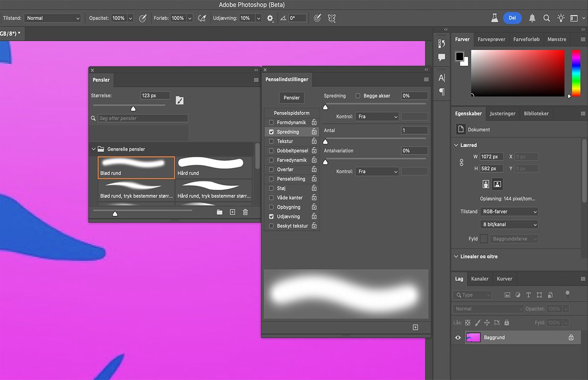Switch to the Kanaler tab
This screenshot has width=588, height=380.
pyautogui.click(x=479, y=279)
